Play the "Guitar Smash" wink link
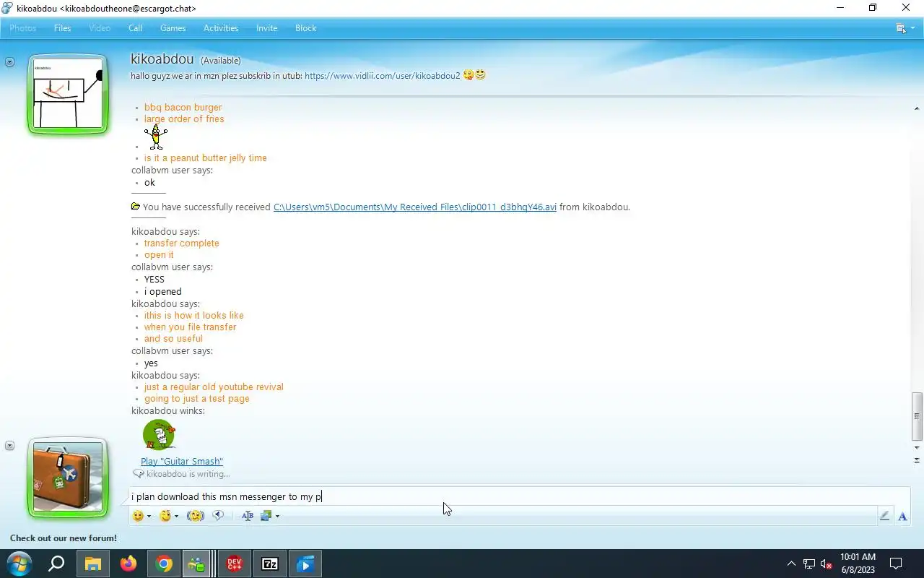This screenshot has width=924, height=578. click(182, 462)
